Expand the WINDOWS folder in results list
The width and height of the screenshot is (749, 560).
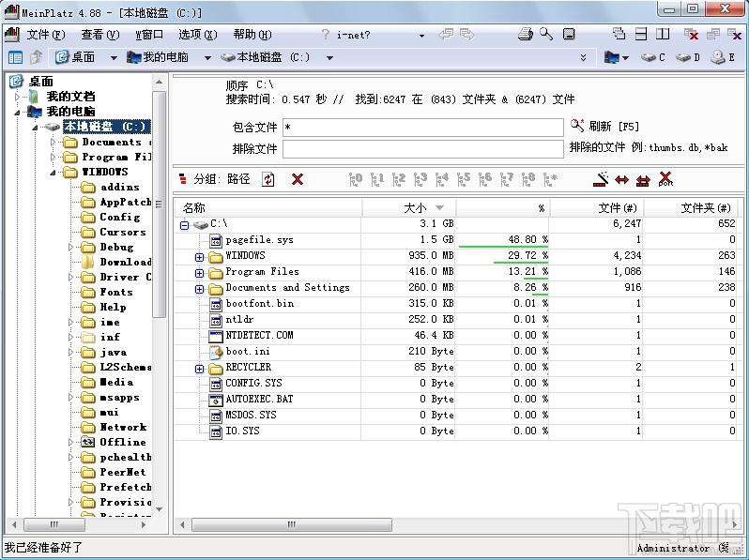click(x=199, y=257)
